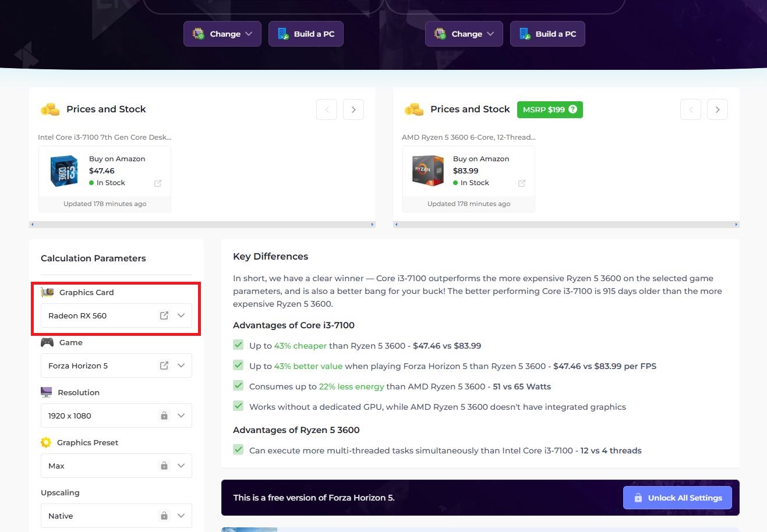Viewport: 767px width, 532px height.
Task: Click the lock icon in Resolution field
Action: pos(164,416)
